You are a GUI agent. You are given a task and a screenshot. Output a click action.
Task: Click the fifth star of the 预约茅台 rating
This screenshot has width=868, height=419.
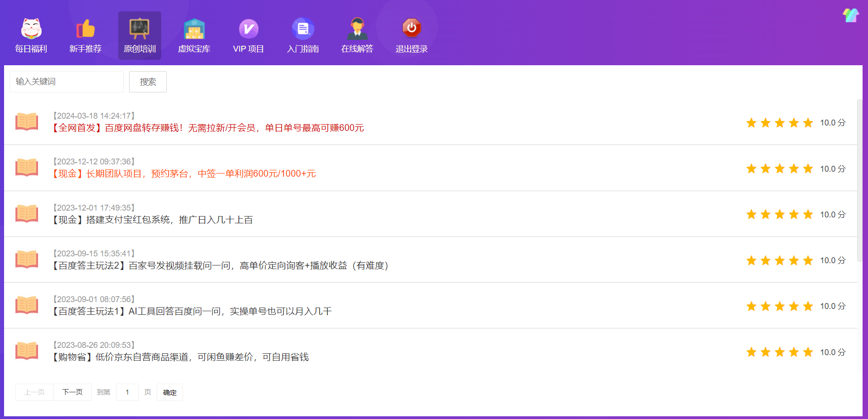pos(808,169)
